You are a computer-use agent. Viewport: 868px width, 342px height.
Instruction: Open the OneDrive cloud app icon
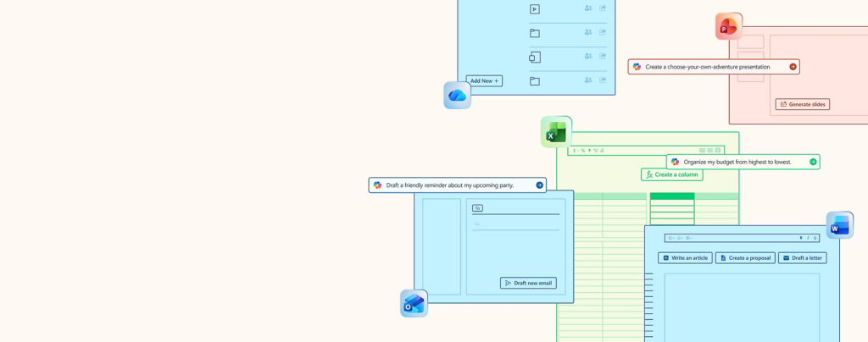(457, 96)
